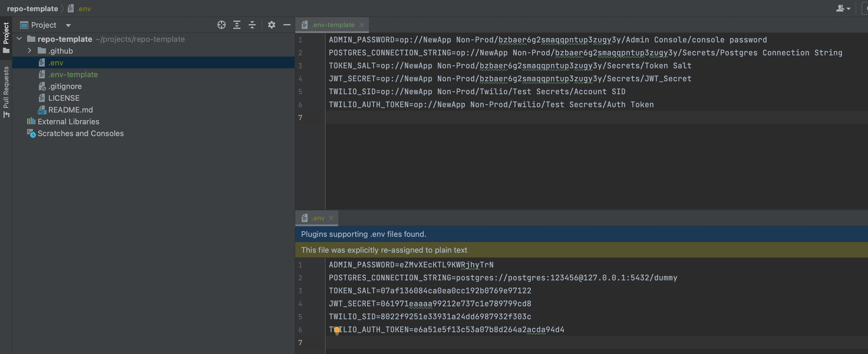Select the .env editor tab
Viewport: 868px width, 354px height.
pyautogui.click(x=318, y=218)
